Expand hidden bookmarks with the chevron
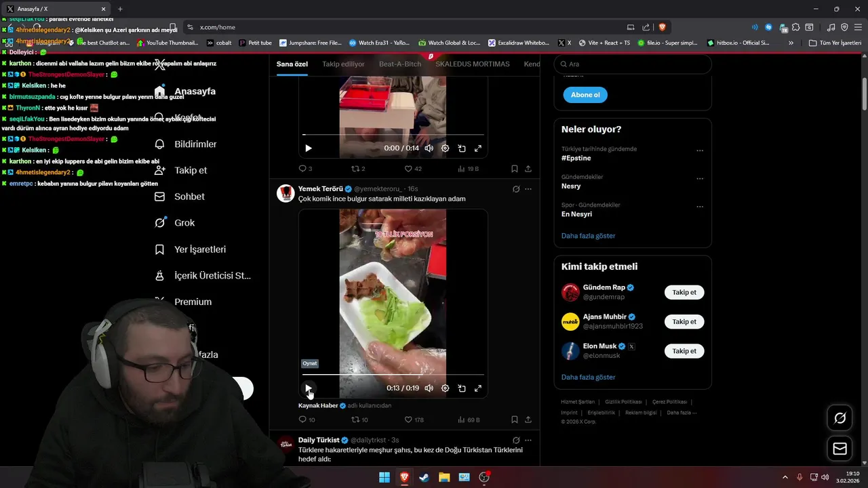This screenshot has height=488, width=868. (791, 43)
